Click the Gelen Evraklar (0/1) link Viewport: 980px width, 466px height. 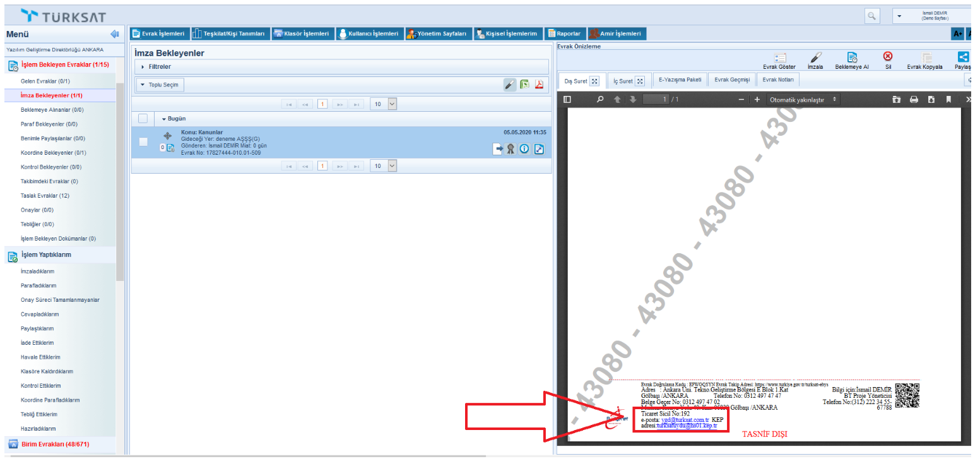(x=45, y=81)
